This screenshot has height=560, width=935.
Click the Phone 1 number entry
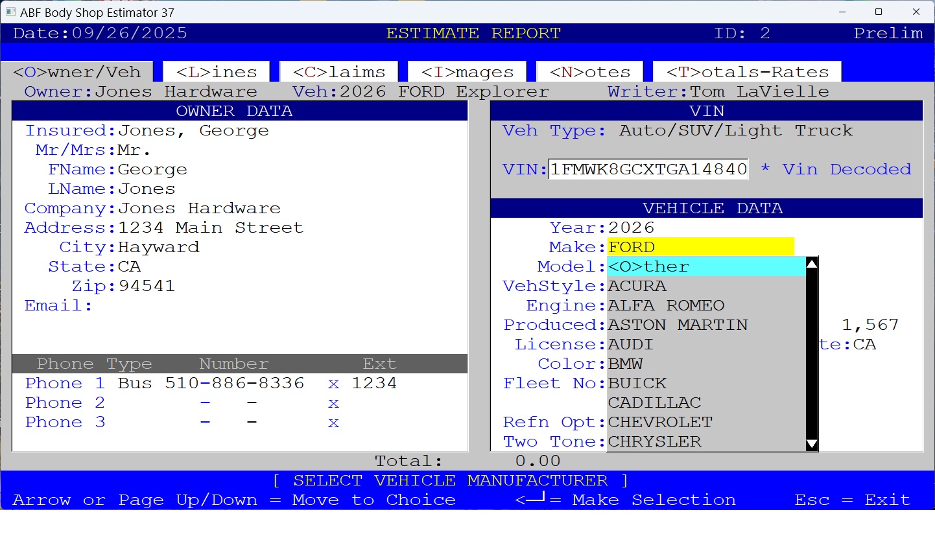click(234, 383)
